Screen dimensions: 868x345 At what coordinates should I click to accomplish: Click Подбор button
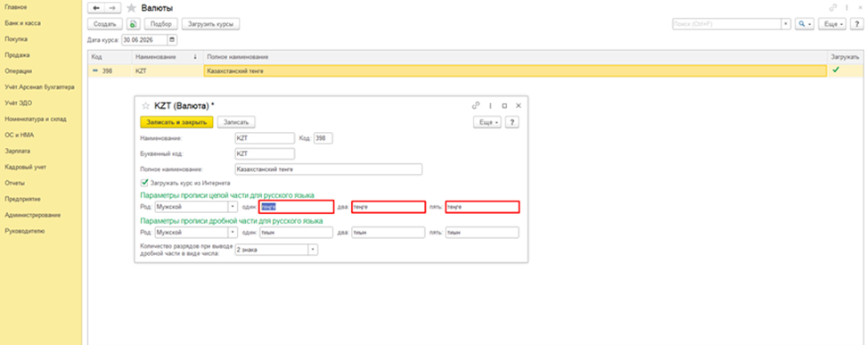160,24
